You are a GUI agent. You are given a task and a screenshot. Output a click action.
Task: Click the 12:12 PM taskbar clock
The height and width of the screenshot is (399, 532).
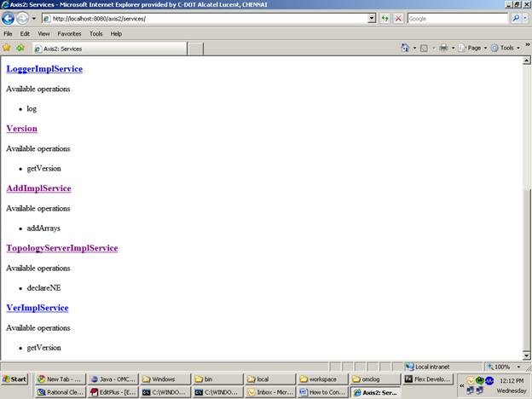click(x=512, y=381)
